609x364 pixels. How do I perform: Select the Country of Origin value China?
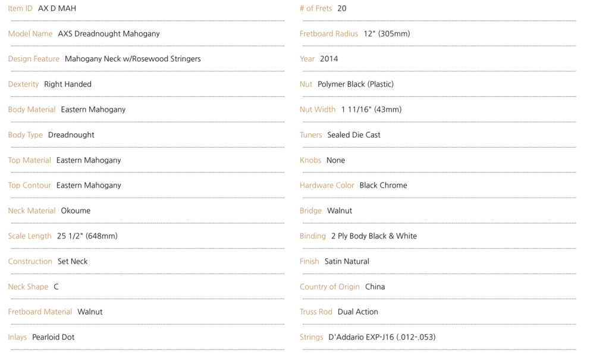pos(375,287)
